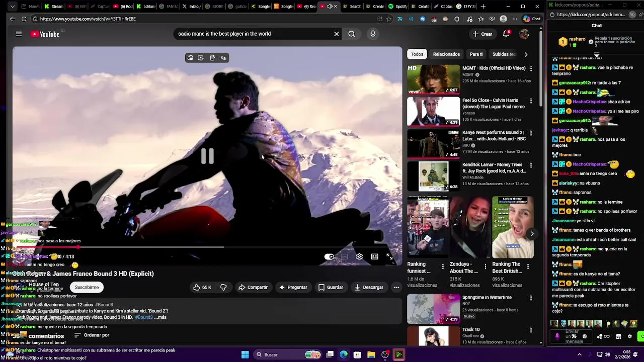The image size is (644, 362).
Task: Show next Shorts with carousel arrow
Action: 532,234
